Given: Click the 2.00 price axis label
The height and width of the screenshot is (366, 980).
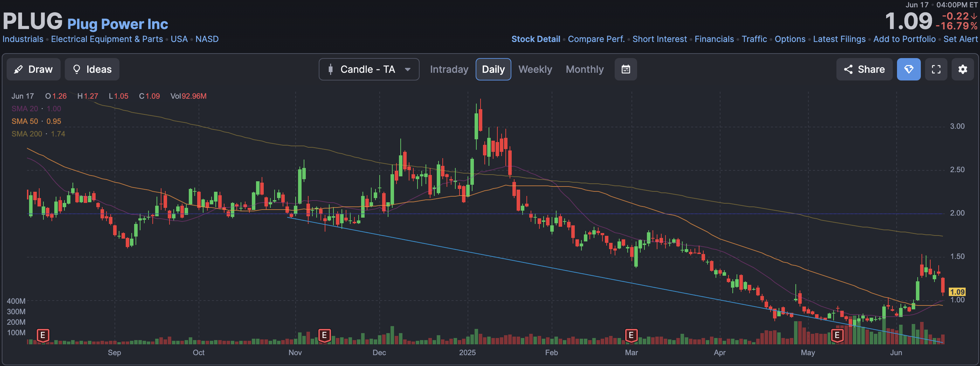Looking at the screenshot, I should [957, 213].
